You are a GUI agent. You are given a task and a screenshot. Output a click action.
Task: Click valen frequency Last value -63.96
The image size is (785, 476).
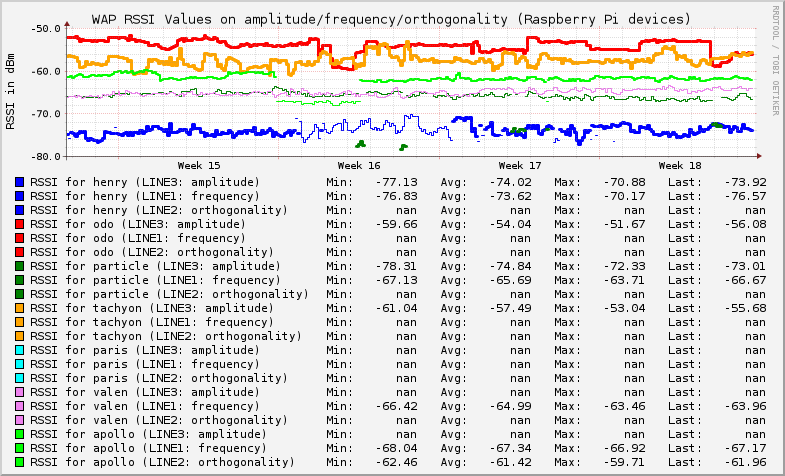pos(745,406)
